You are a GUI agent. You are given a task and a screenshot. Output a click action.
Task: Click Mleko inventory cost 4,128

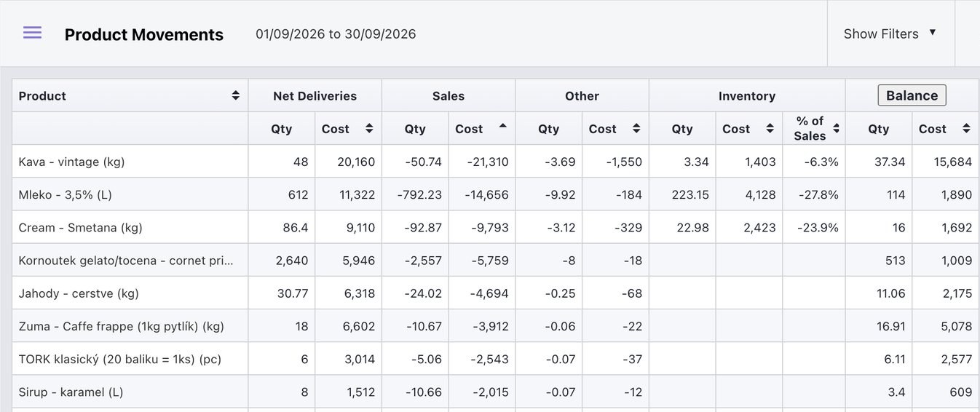760,194
